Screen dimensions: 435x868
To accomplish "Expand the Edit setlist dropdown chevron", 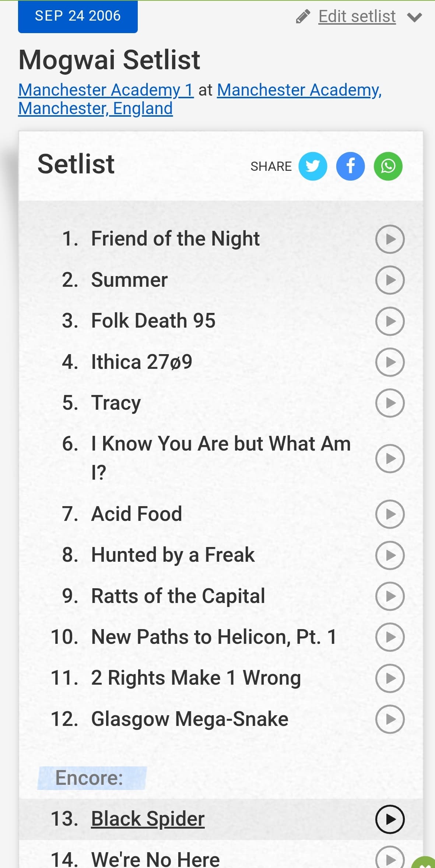I will coord(414,17).
